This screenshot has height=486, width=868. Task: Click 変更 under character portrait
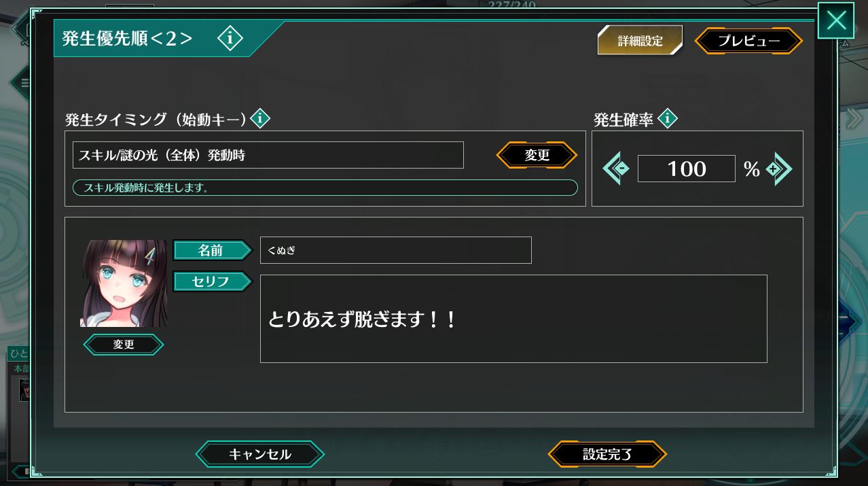point(124,345)
